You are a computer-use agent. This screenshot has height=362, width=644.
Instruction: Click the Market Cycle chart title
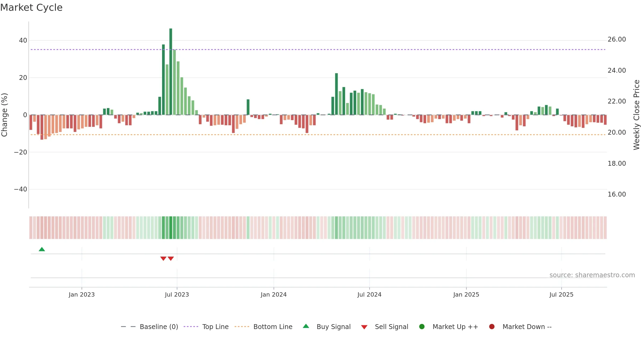pyautogui.click(x=31, y=8)
